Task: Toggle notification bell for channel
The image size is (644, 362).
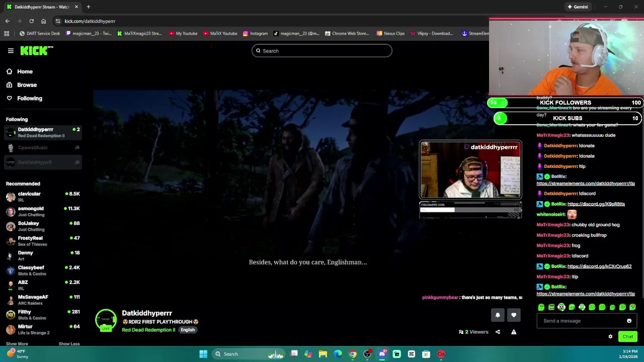Action: tap(498, 315)
